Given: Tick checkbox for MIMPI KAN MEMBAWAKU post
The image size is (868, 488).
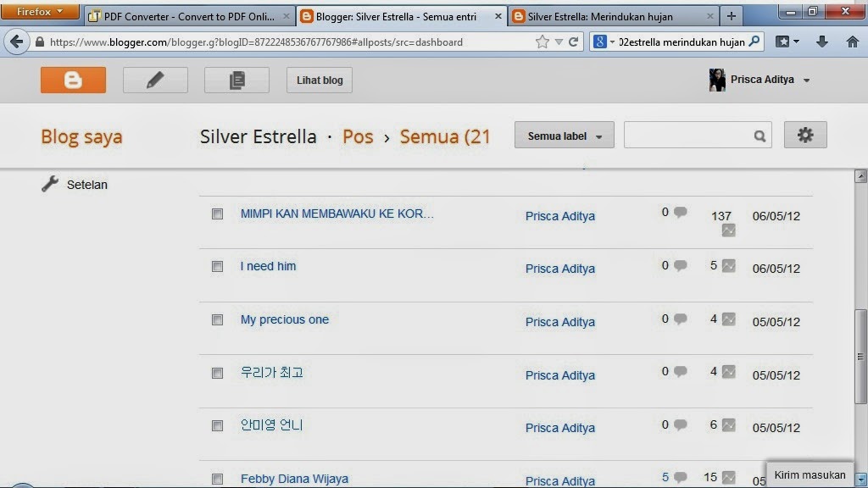Looking at the screenshot, I should coord(217,214).
